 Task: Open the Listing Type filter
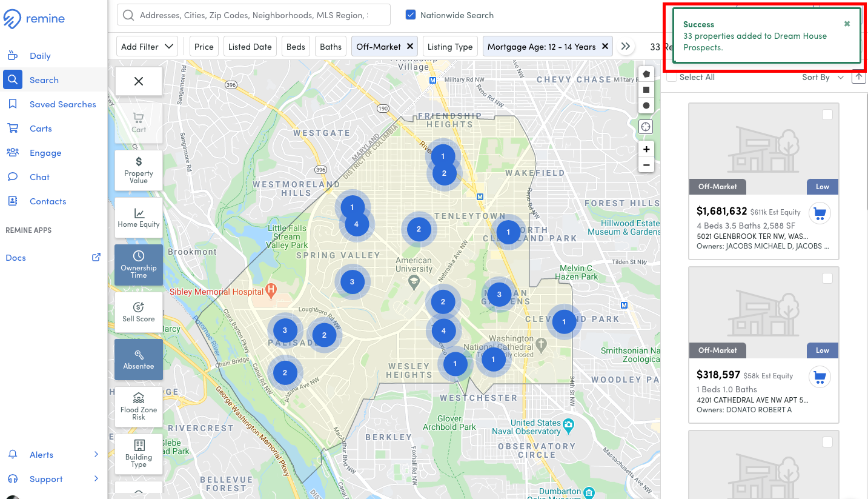pos(450,47)
